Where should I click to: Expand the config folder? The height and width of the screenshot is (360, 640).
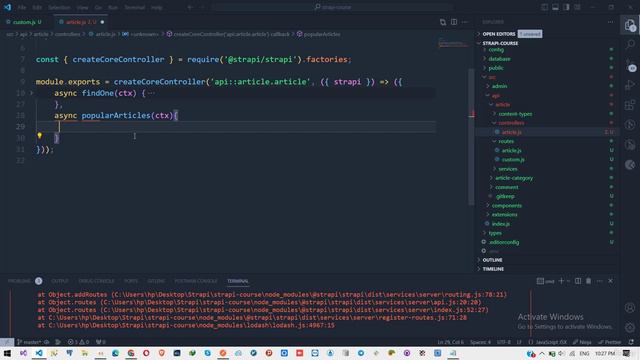496,50
